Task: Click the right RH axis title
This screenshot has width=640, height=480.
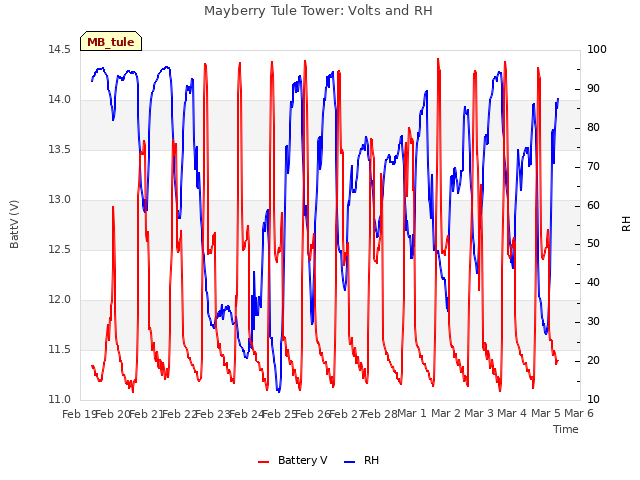Action: click(626, 224)
